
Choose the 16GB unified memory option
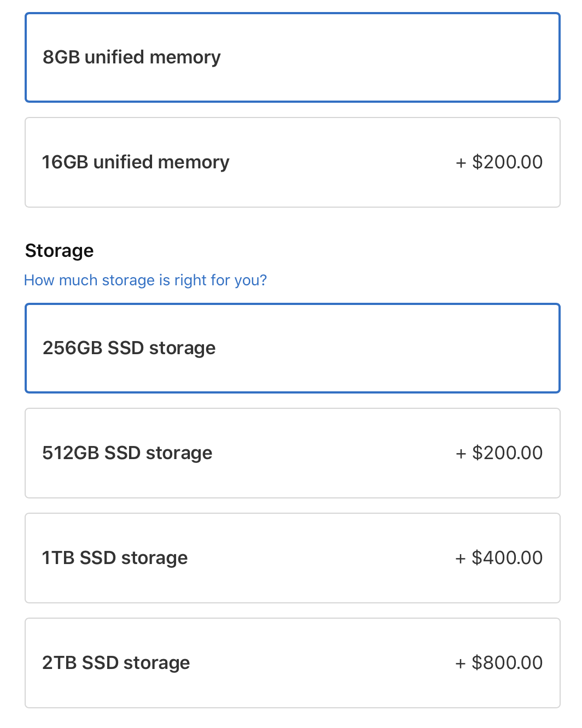coord(293,162)
